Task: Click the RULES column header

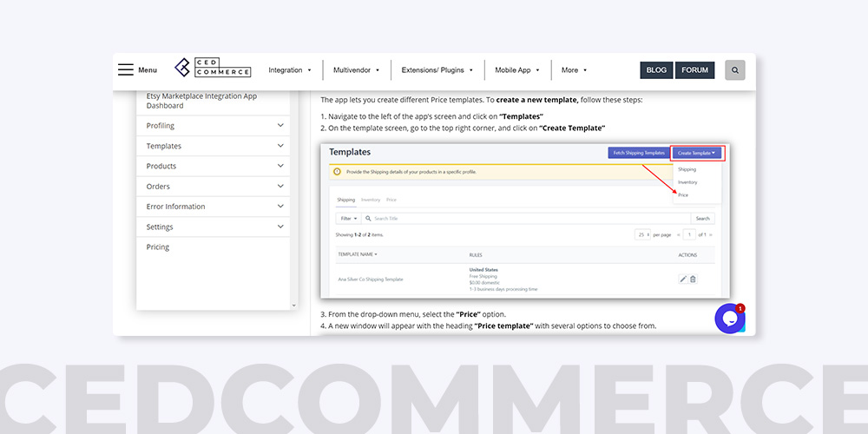Action: click(x=475, y=255)
